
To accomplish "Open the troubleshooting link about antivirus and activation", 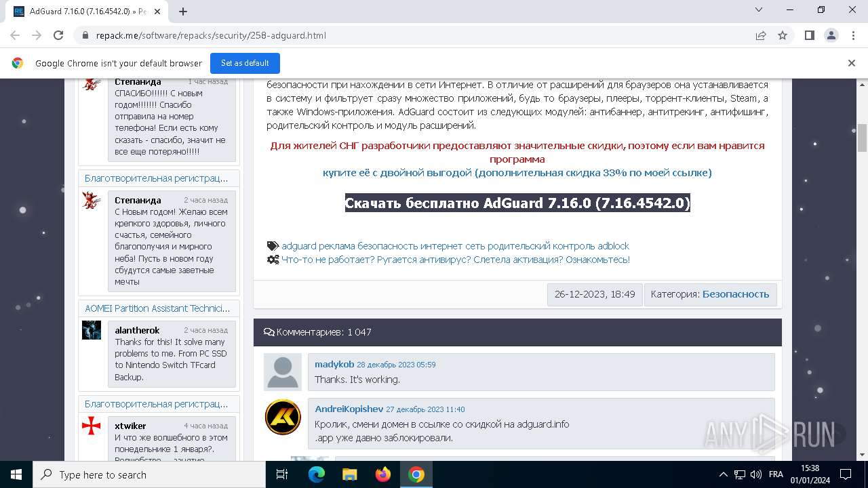I will 456,260.
